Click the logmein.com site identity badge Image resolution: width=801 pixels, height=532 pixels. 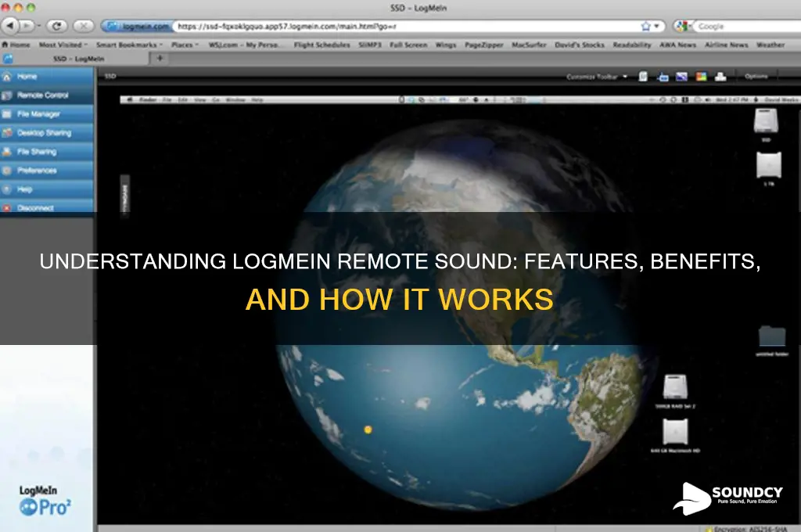click(x=138, y=26)
